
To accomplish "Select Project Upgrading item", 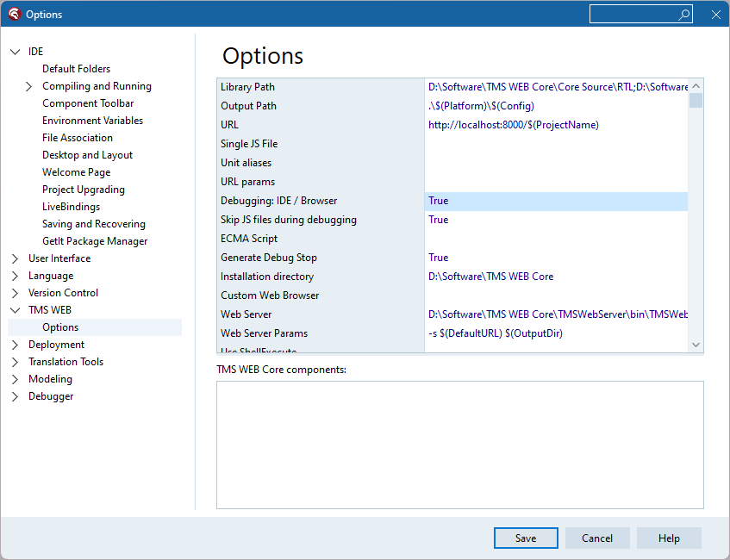I will (84, 190).
